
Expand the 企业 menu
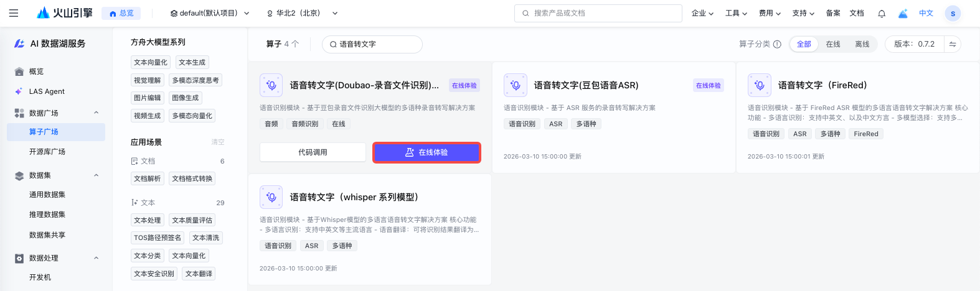coord(702,13)
